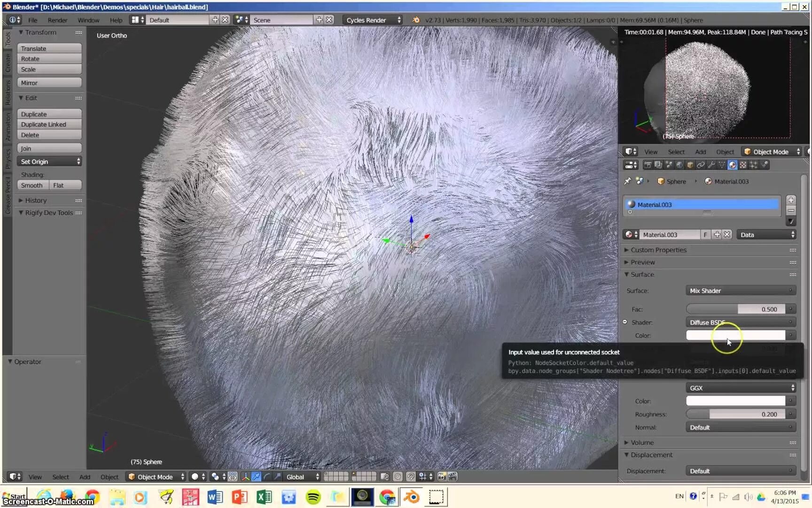Open the Texture properties tab

743,165
